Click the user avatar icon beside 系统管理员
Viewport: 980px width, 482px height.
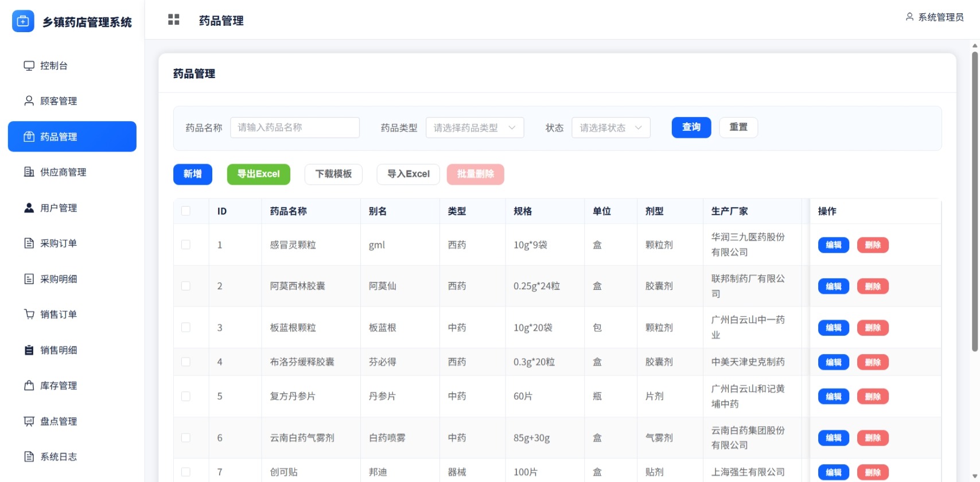(909, 17)
